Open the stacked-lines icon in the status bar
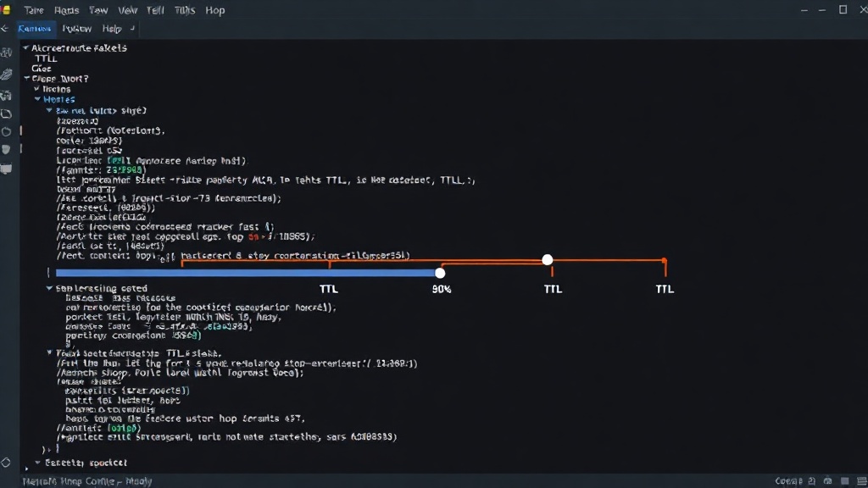This screenshot has width=868, height=488. (x=861, y=481)
